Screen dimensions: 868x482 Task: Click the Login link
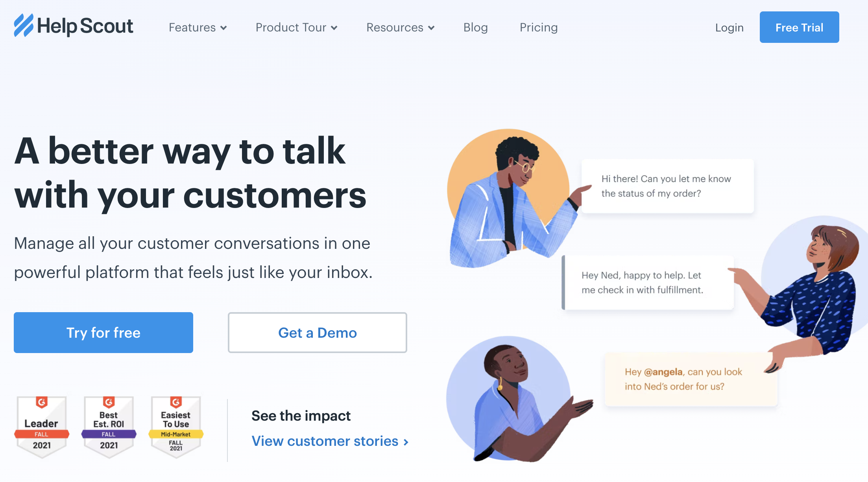point(729,28)
